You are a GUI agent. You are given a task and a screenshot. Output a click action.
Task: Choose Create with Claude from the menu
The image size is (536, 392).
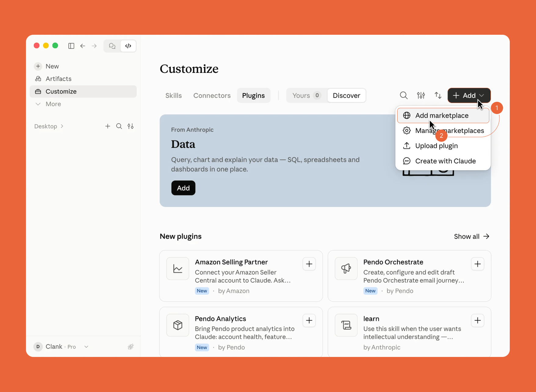tap(443, 161)
